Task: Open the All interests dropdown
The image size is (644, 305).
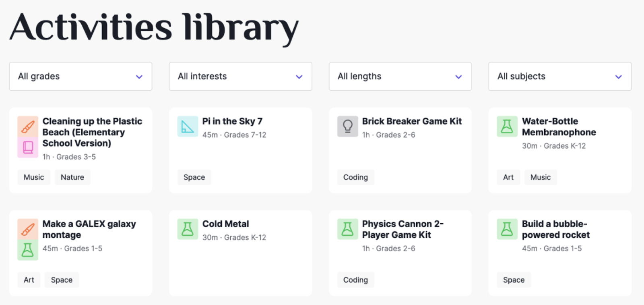Action: (x=240, y=77)
